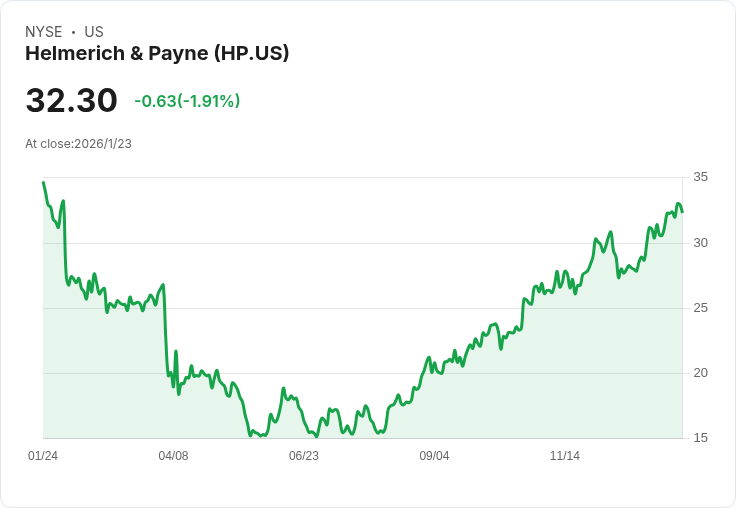
Task: Click the 11/14 x-axis date label
Action: 565,456
